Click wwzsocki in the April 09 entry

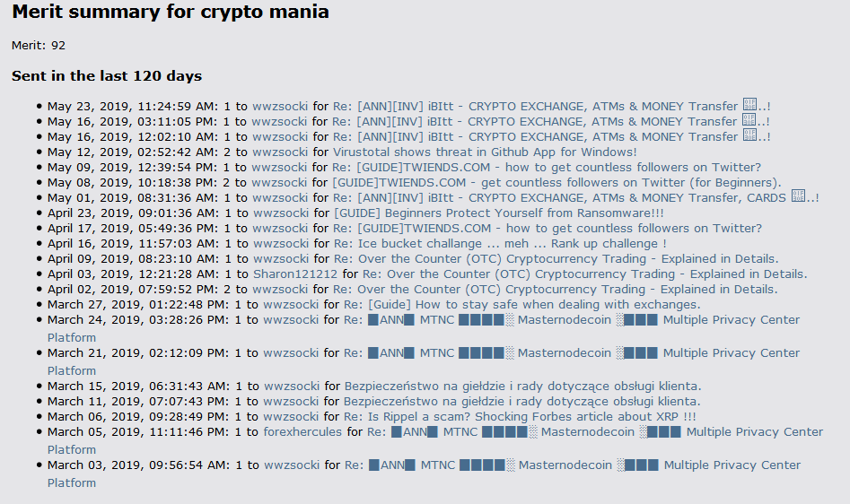pos(281,259)
